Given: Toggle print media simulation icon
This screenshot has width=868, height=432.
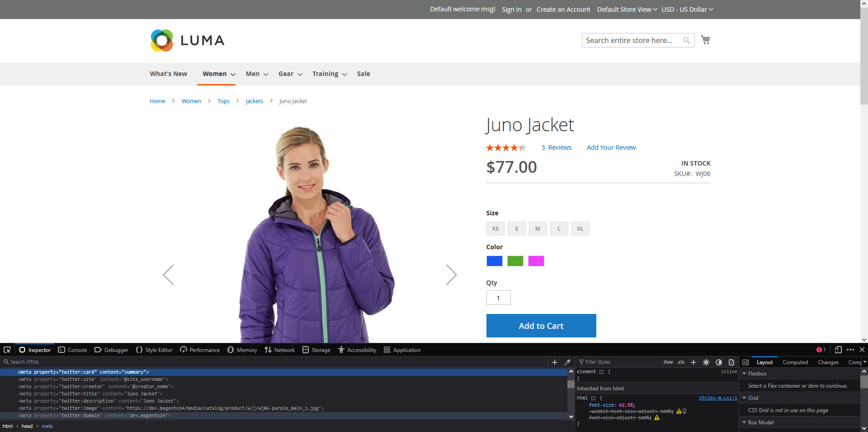Looking at the screenshot, I should tap(731, 362).
